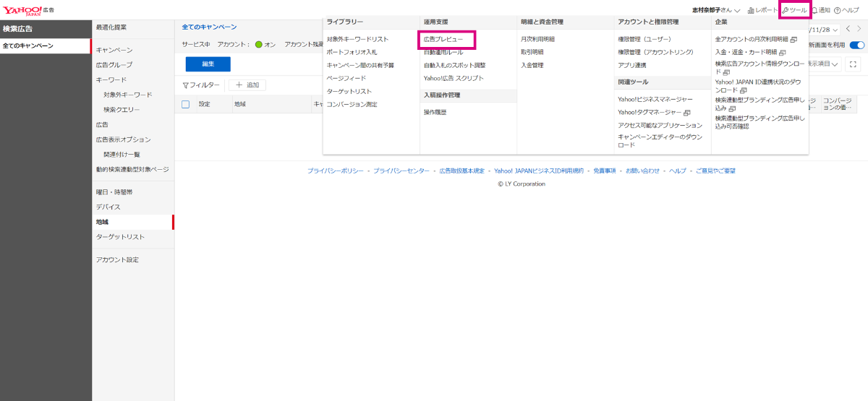Select ポートフォリオ入札 in library

tap(352, 52)
